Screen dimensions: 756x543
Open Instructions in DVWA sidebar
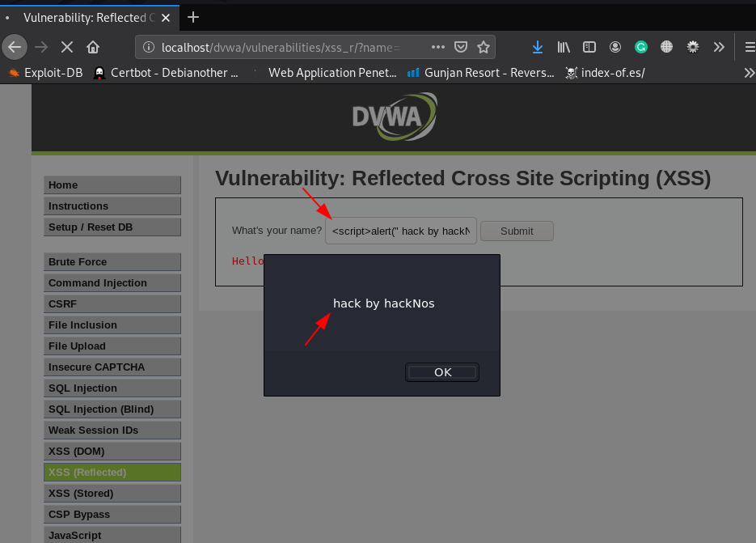click(x=112, y=206)
